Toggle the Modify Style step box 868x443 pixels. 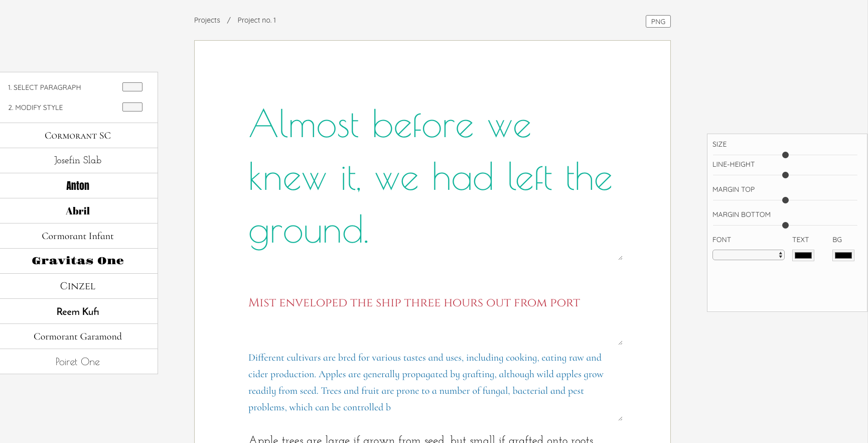coord(132,107)
